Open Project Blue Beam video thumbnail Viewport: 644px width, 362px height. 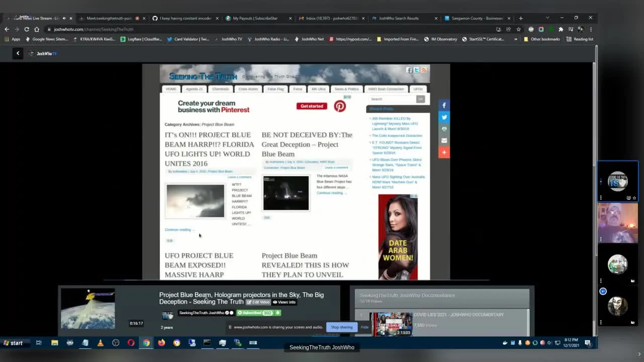(88, 308)
